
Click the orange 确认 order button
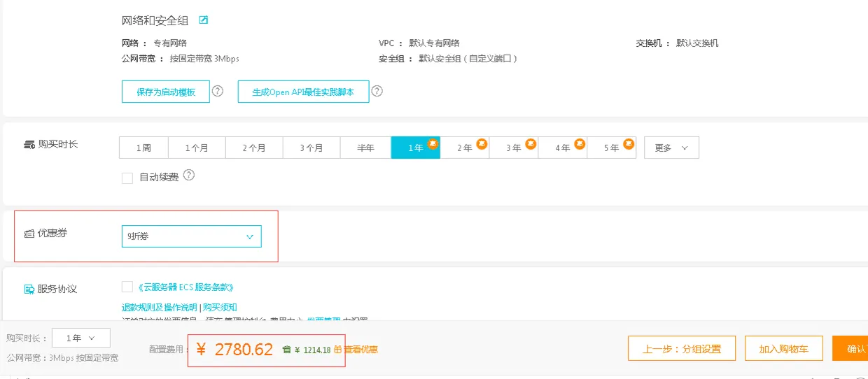click(850, 348)
